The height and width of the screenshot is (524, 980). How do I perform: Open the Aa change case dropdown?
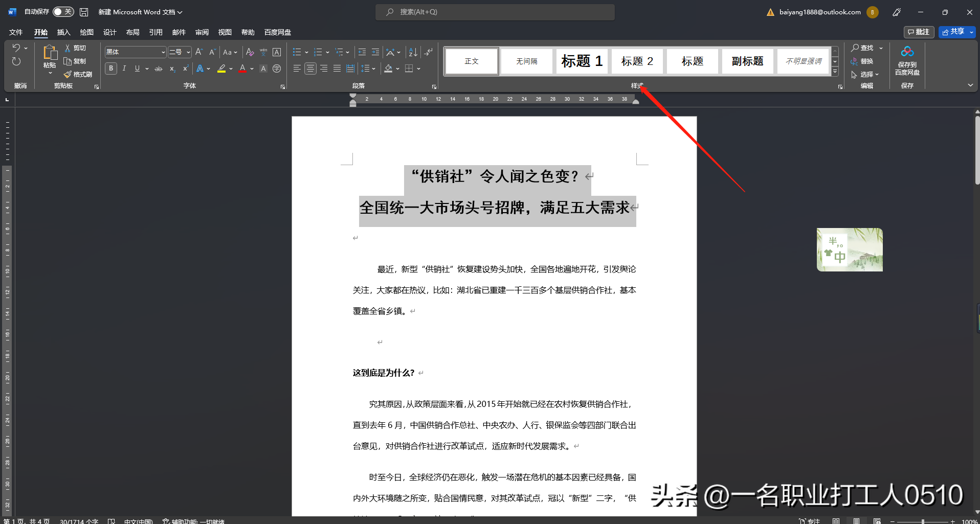[x=230, y=52]
